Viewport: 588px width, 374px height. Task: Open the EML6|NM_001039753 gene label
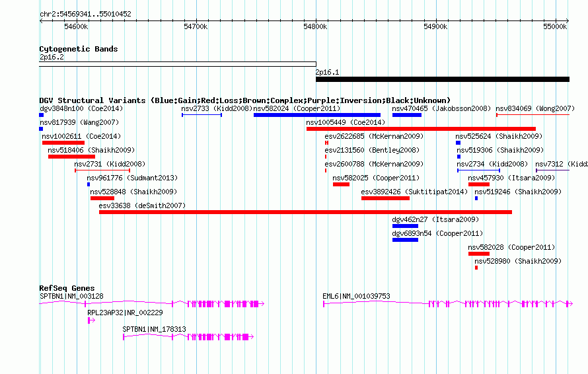point(356,296)
